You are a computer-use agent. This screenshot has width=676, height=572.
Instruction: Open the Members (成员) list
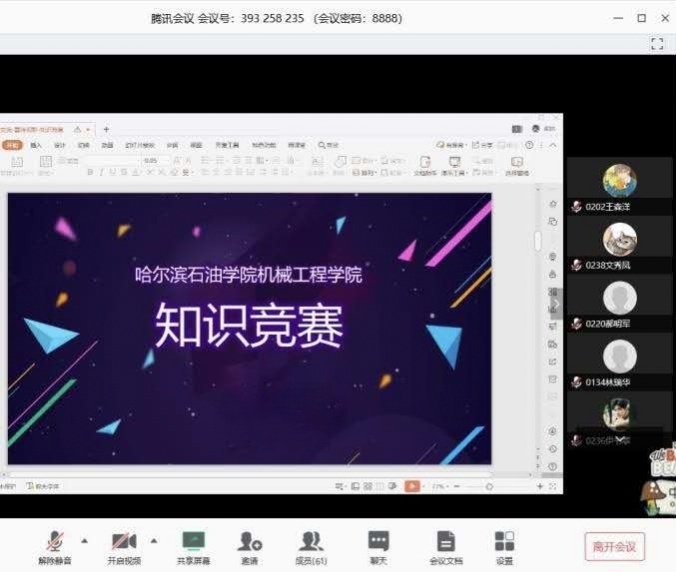coord(312,543)
